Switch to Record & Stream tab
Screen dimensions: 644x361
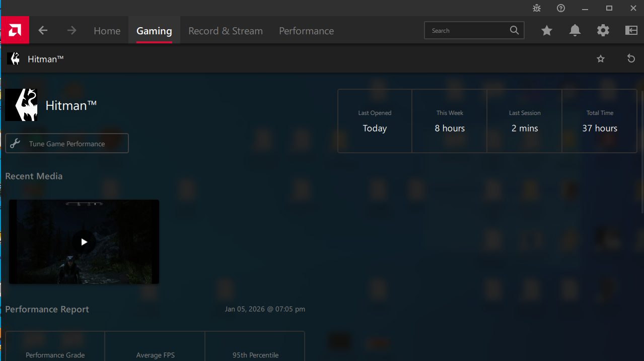click(x=226, y=31)
